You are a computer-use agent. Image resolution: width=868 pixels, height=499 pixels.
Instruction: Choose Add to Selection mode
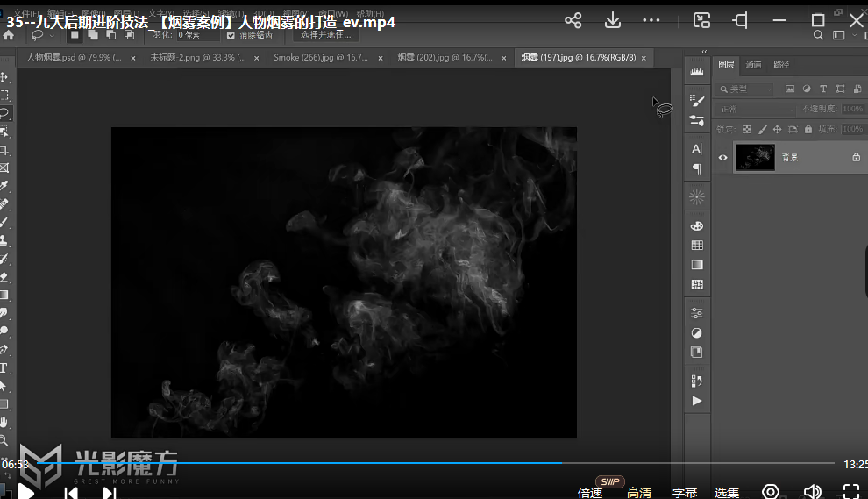point(93,35)
